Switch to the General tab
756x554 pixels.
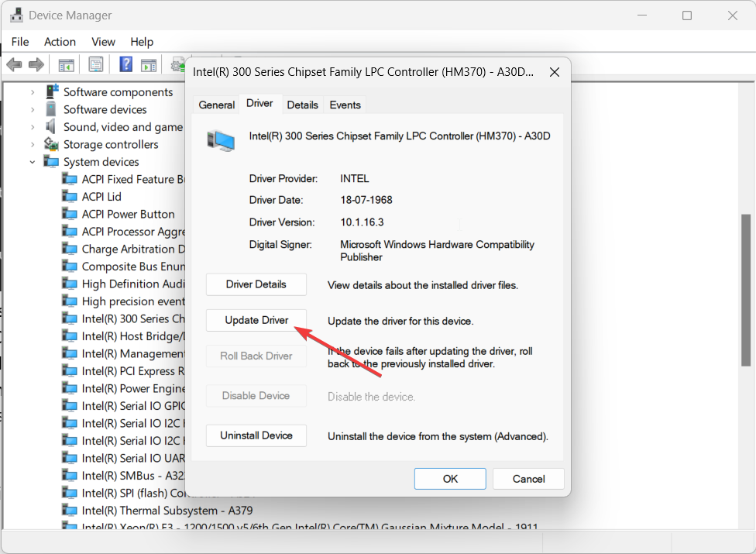(216, 105)
